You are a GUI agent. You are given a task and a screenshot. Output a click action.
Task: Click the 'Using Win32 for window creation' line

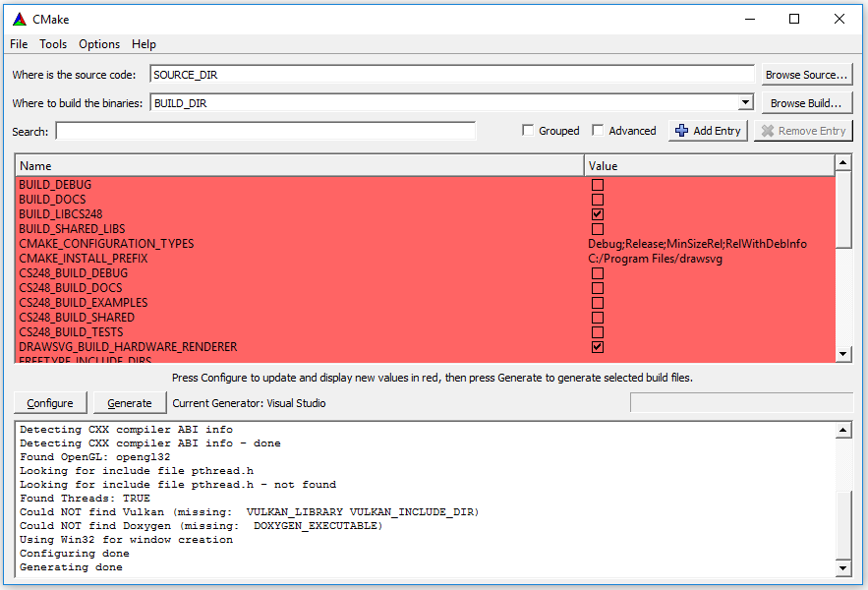click(126, 540)
